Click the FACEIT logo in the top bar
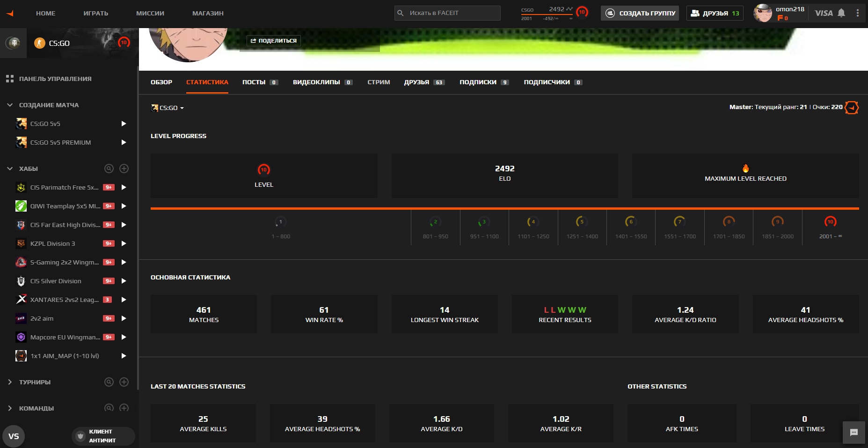Screen dimensions: 868x448 [x=10, y=13]
